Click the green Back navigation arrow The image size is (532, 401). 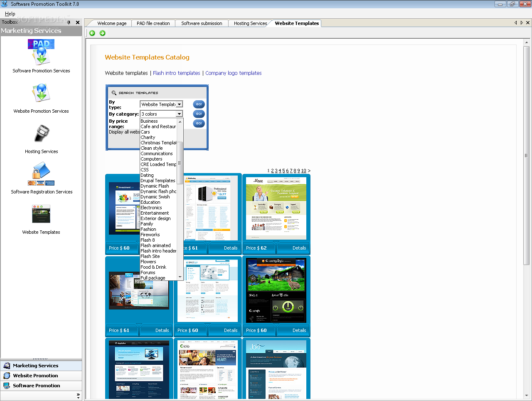pyautogui.click(x=92, y=33)
